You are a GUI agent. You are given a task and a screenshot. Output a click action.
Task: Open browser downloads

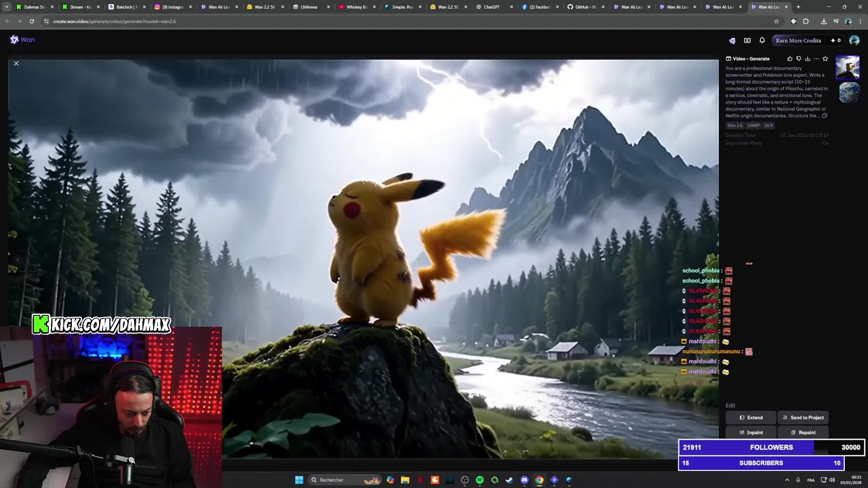coord(823,21)
